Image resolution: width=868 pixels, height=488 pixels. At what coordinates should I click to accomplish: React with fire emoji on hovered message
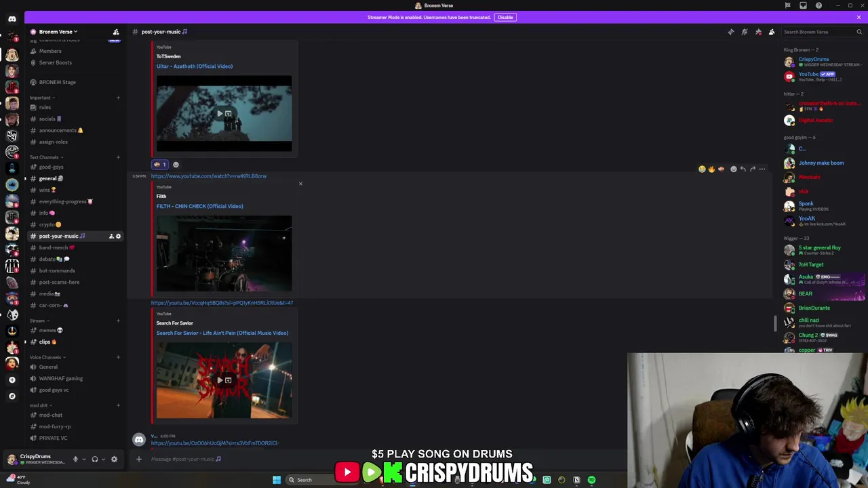(x=711, y=169)
